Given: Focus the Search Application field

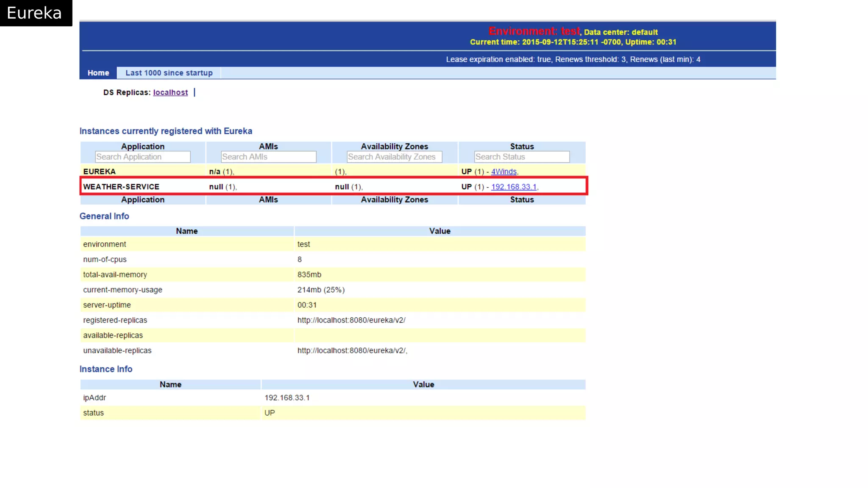Looking at the screenshot, I should 142,157.
